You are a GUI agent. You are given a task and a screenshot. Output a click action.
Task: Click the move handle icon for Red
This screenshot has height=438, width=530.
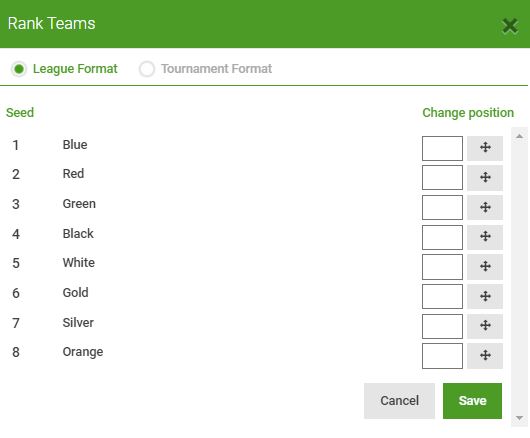(x=485, y=178)
